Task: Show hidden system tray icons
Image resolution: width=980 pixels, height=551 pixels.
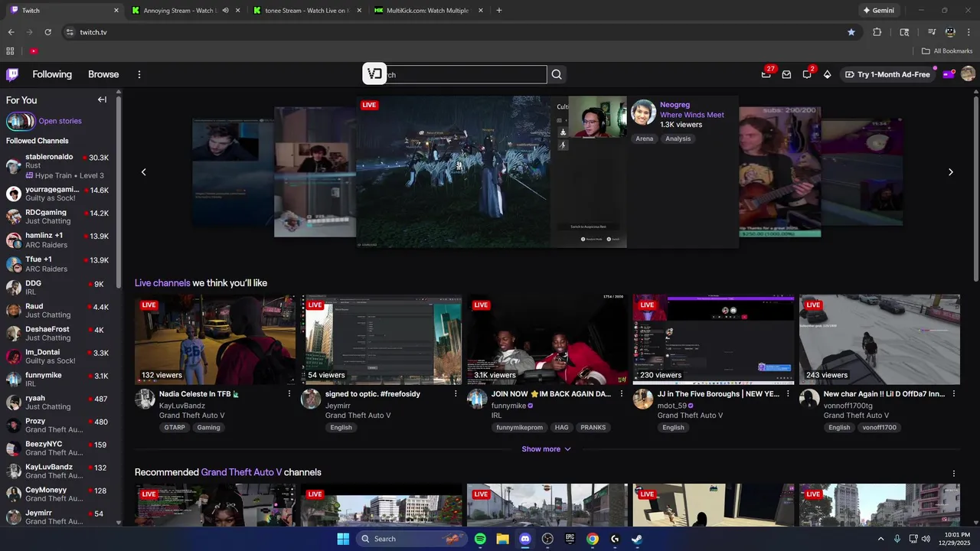Action: click(x=880, y=539)
